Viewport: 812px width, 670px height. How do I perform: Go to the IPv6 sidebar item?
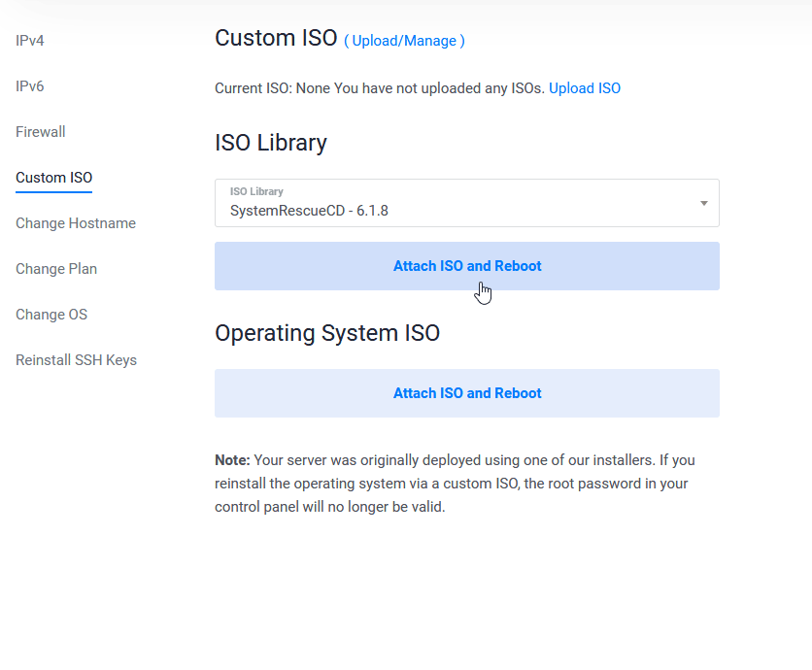[x=30, y=86]
